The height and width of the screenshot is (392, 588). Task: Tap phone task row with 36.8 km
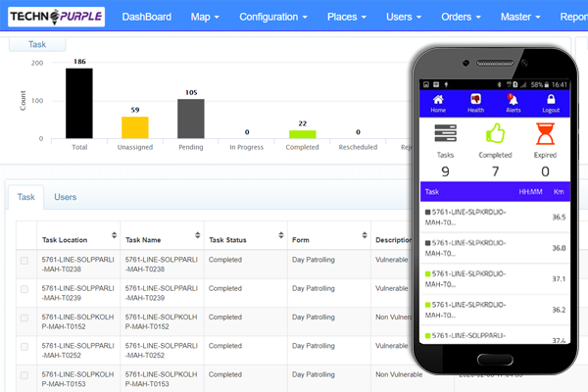(x=495, y=248)
